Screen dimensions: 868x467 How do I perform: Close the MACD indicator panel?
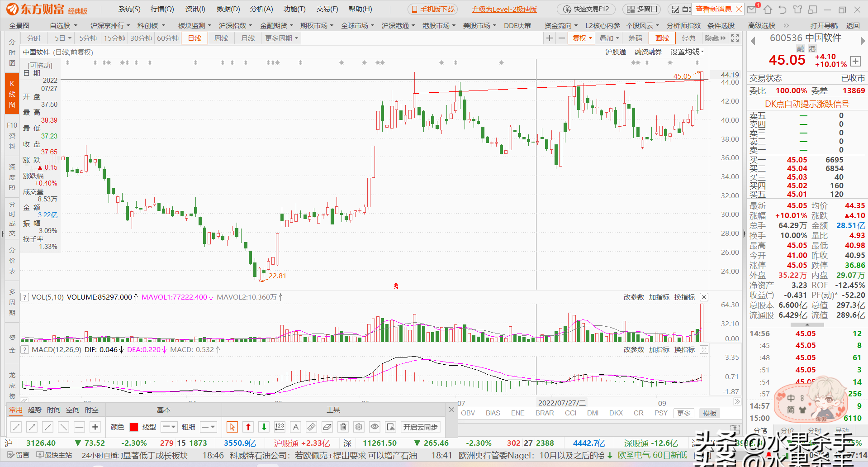pyautogui.click(x=704, y=350)
